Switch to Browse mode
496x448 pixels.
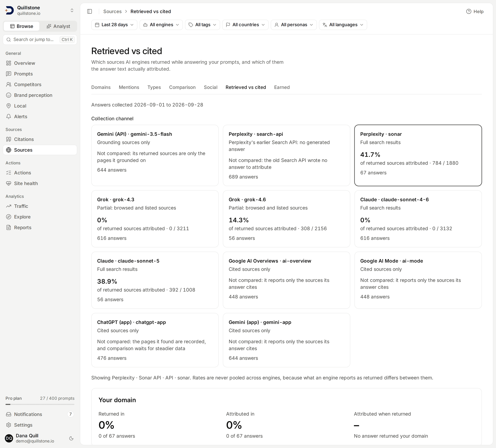coord(22,26)
